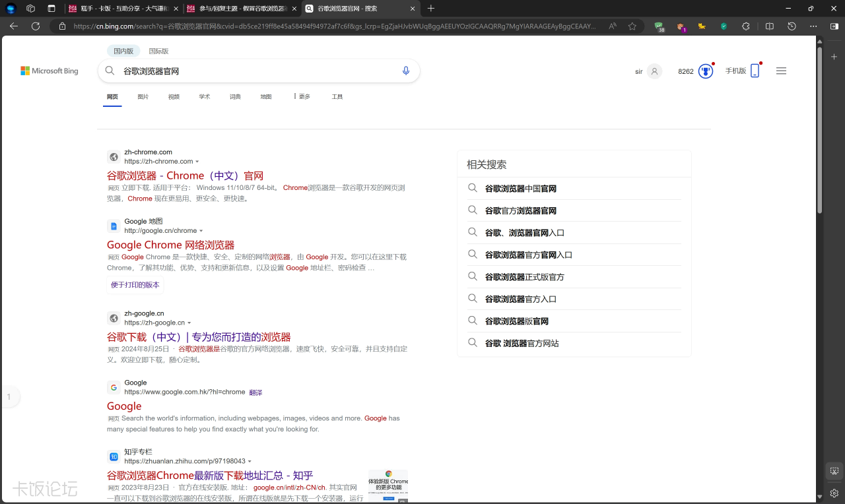Open the Edge profile avatar icon
The width and height of the screenshot is (845, 504).
11,9
